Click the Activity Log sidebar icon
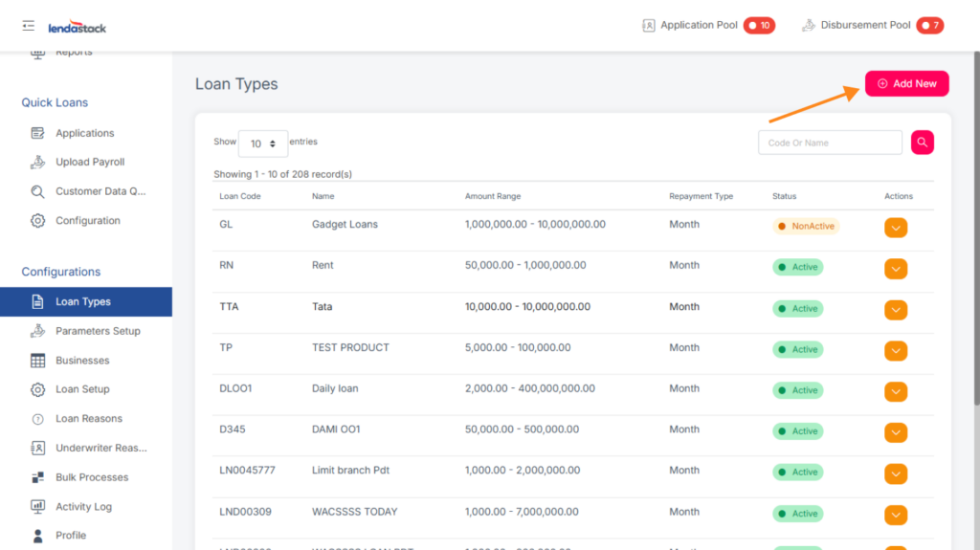The image size is (980, 550). pyautogui.click(x=38, y=507)
